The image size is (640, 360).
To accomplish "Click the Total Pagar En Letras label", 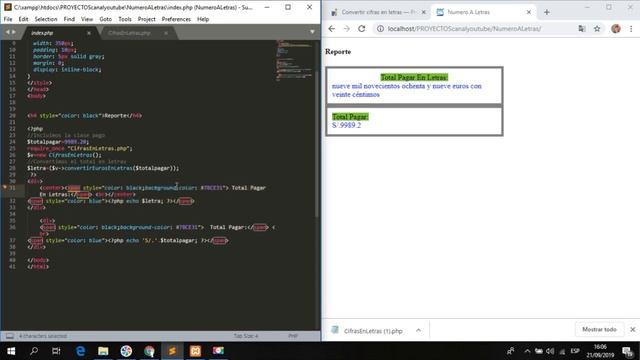I will coord(414,77).
